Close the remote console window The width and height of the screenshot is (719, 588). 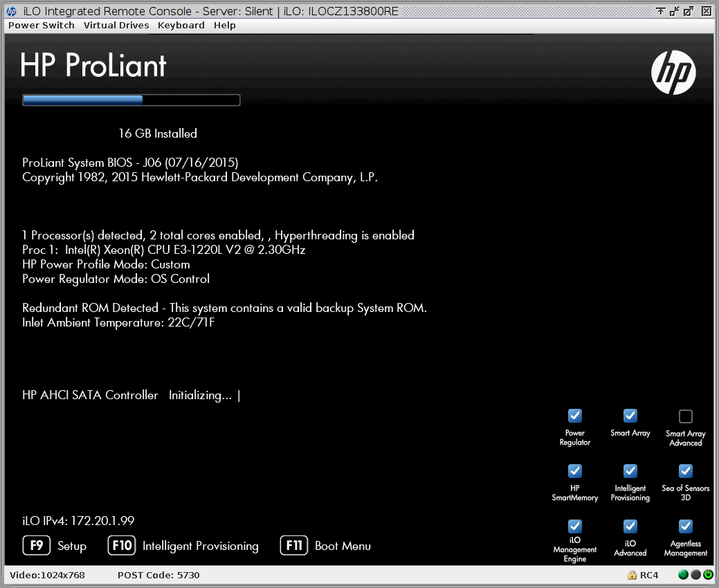(x=707, y=11)
